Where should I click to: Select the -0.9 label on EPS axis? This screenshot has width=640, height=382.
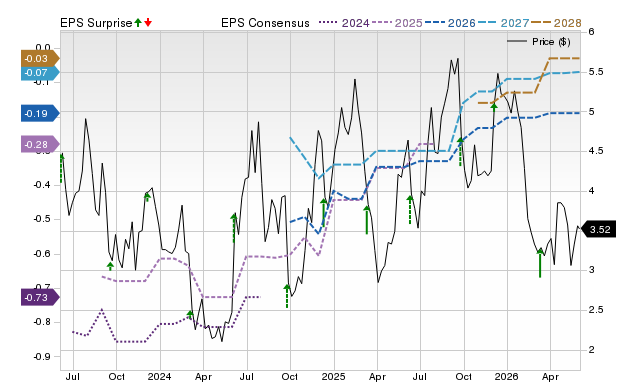[x=42, y=357]
